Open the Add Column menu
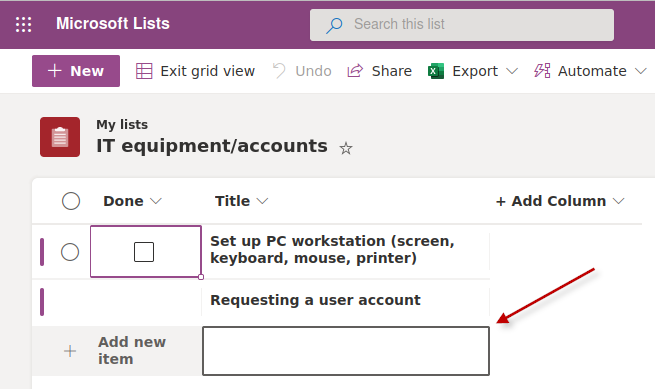 560,201
